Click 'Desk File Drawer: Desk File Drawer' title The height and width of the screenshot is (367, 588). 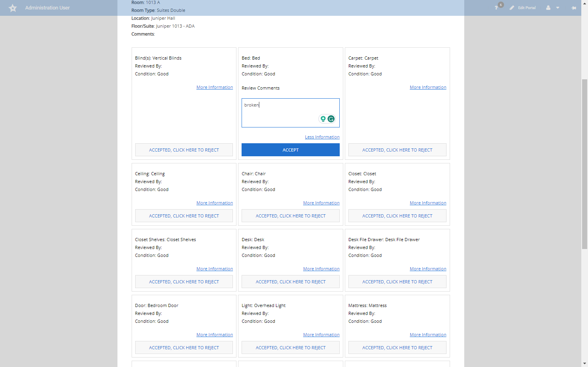tap(384, 240)
